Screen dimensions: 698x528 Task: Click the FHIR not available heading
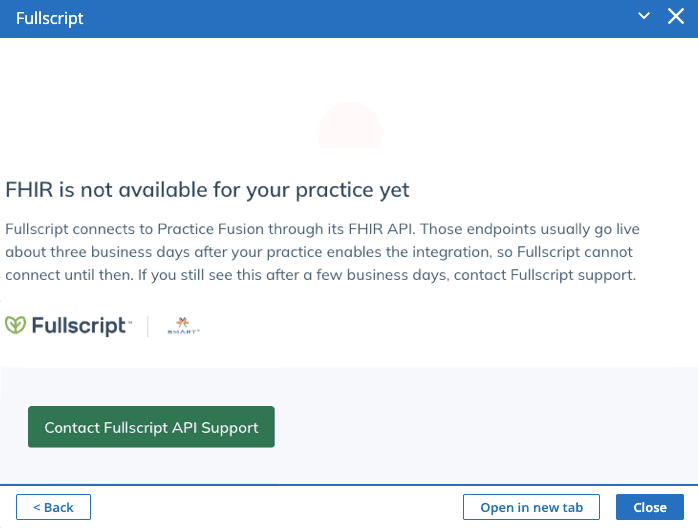(207, 190)
